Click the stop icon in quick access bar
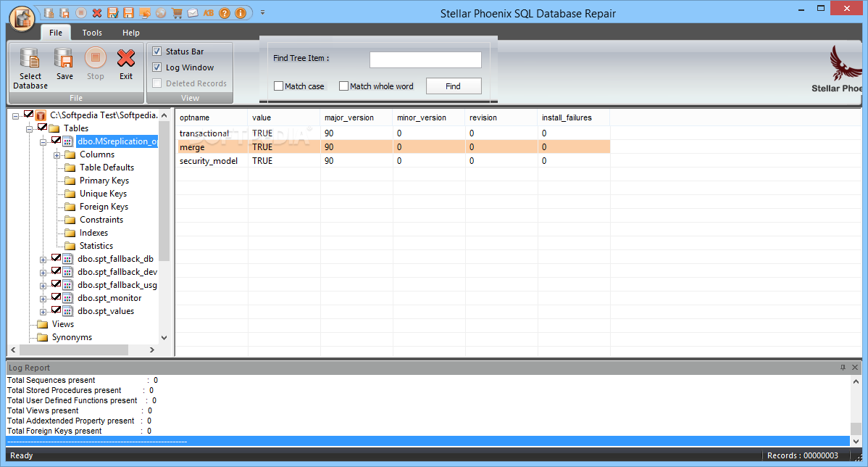Screen dimensions: 868x467 pos(81,13)
